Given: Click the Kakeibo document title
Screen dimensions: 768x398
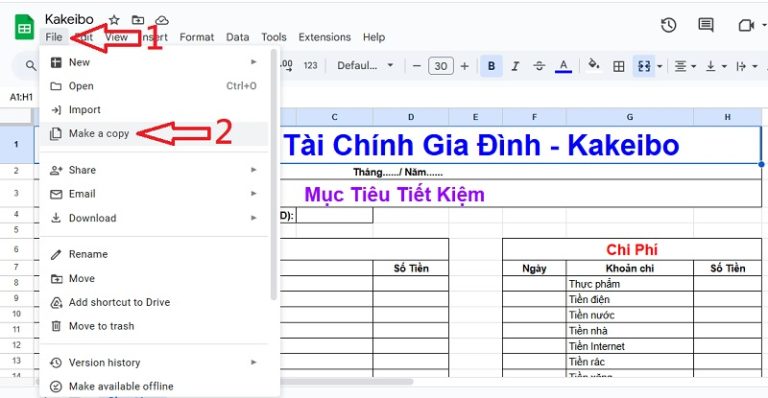Looking at the screenshot, I should click(69, 19).
